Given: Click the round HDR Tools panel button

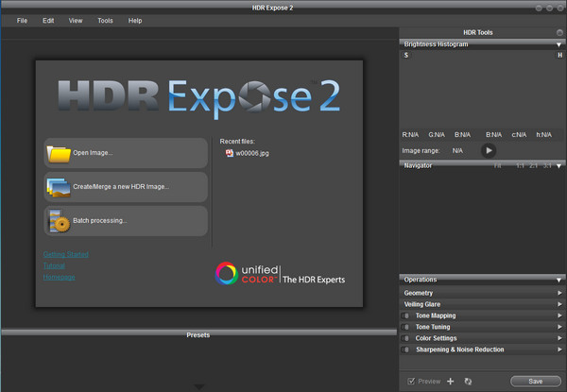Looking at the screenshot, I should pos(559,32).
